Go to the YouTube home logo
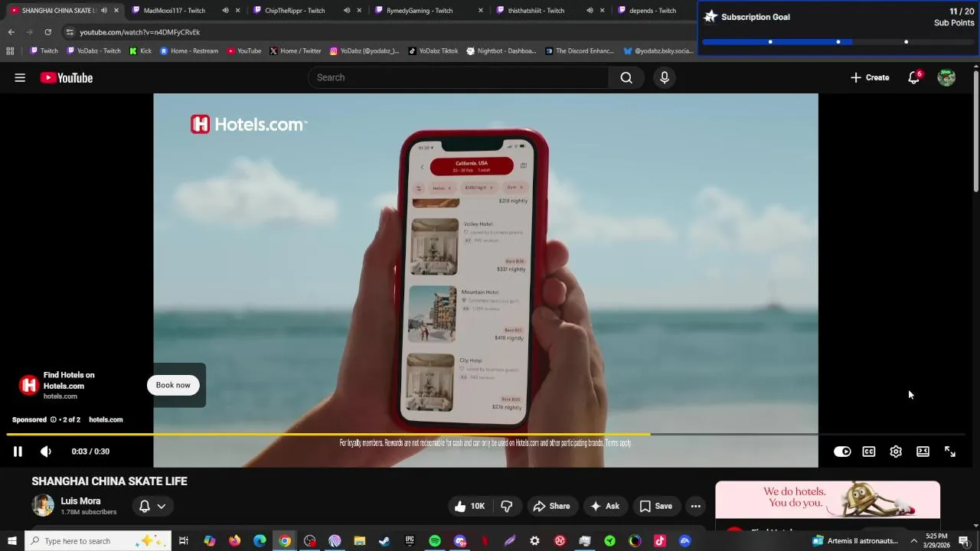This screenshot has height=551, width=980. (x=67, y=77)
